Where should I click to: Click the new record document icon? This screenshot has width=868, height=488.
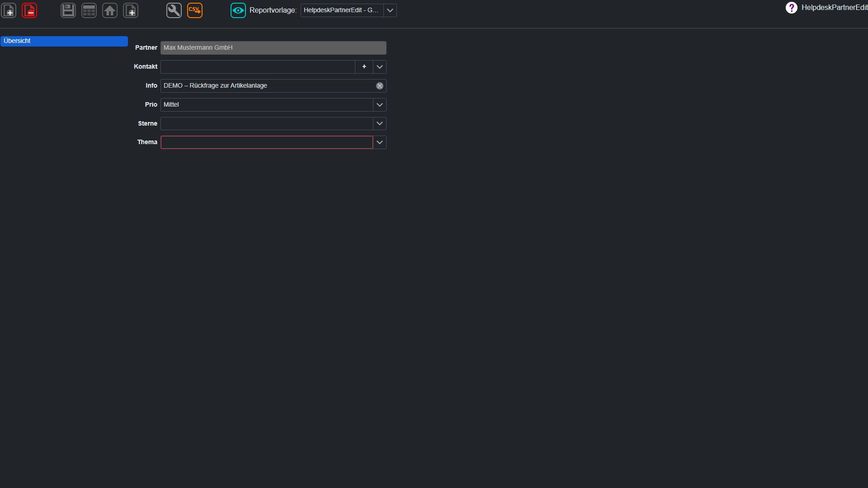pos(9,10)
